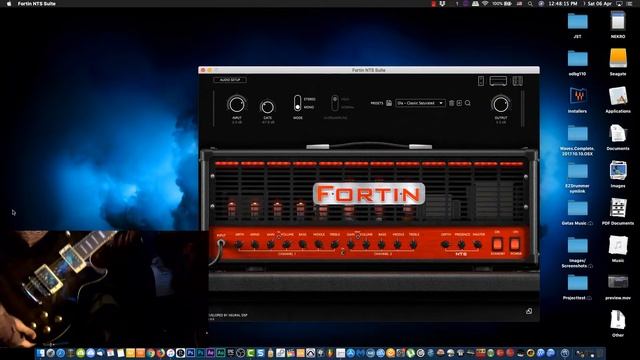
Task: Turn the Channel 1 Gain knob
Action: click(x=271, y=245)
